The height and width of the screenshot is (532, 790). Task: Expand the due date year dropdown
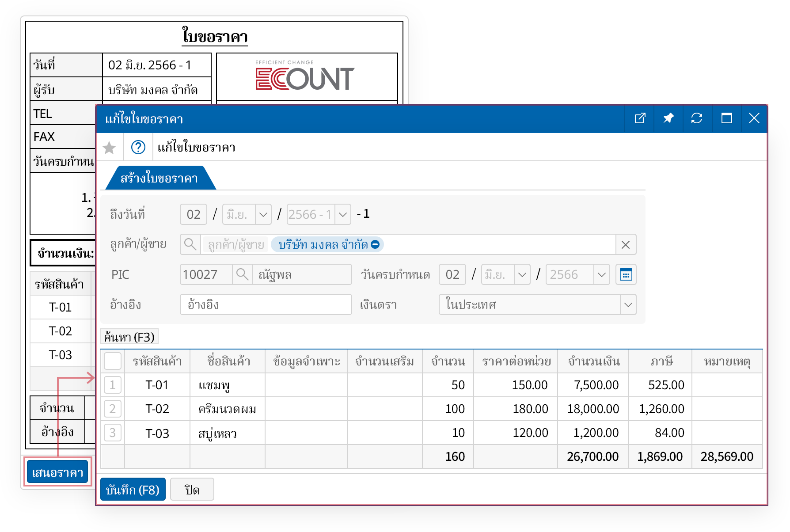pyautogui.click(x=601, y=275)
